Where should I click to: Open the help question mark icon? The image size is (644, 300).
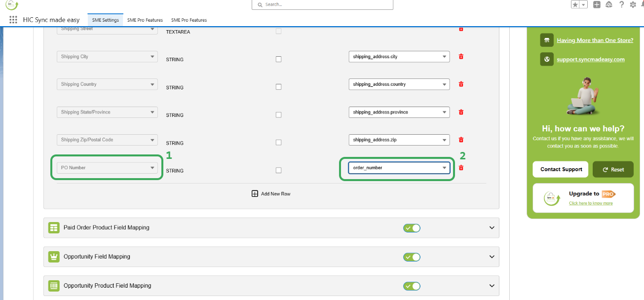[621, 4]
